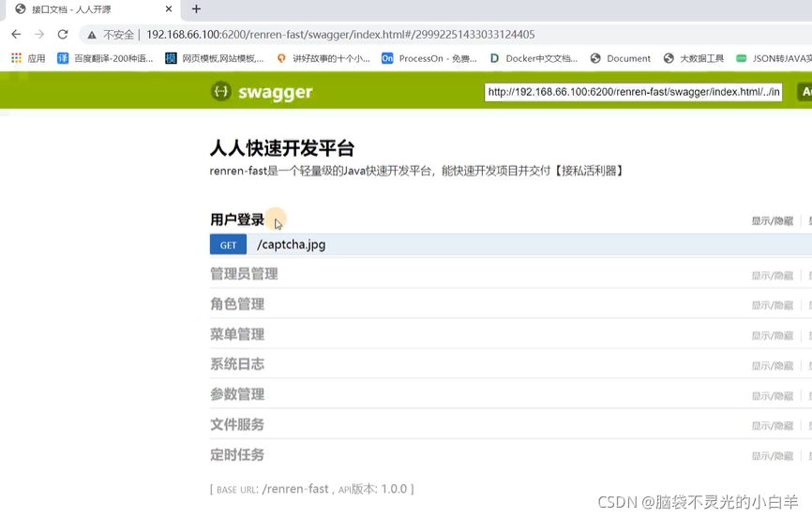Open the 大数据工具 bookmark
Screen dimensions: 812x518
(x=694, y=58)
